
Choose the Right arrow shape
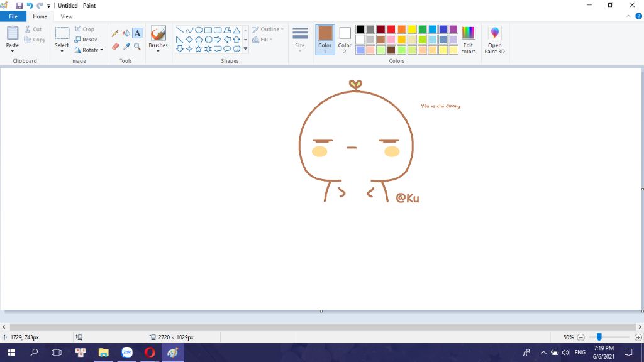point(218,40)
